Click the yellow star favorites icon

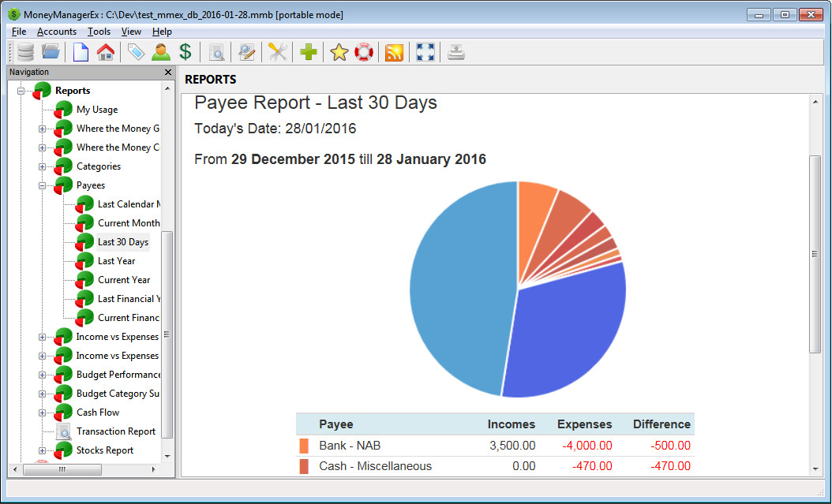click(339, 52)
